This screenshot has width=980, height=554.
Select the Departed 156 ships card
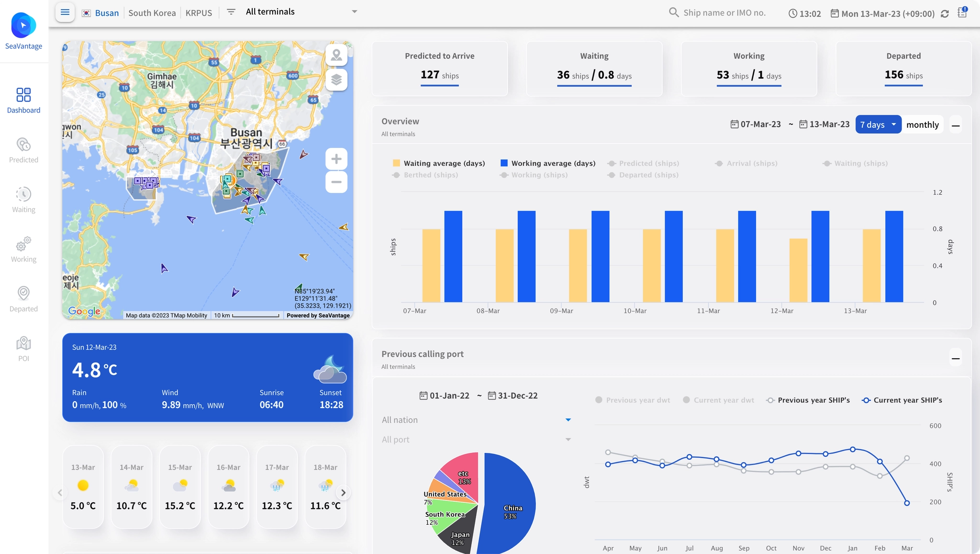pos(903,68)
